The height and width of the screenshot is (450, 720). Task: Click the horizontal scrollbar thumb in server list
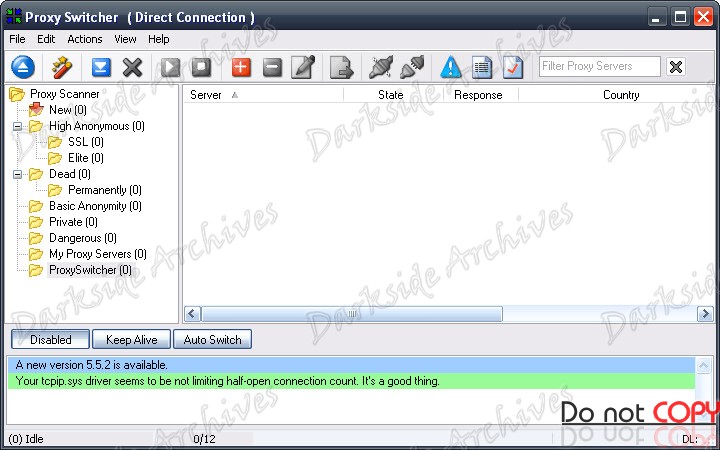(352, 314)
